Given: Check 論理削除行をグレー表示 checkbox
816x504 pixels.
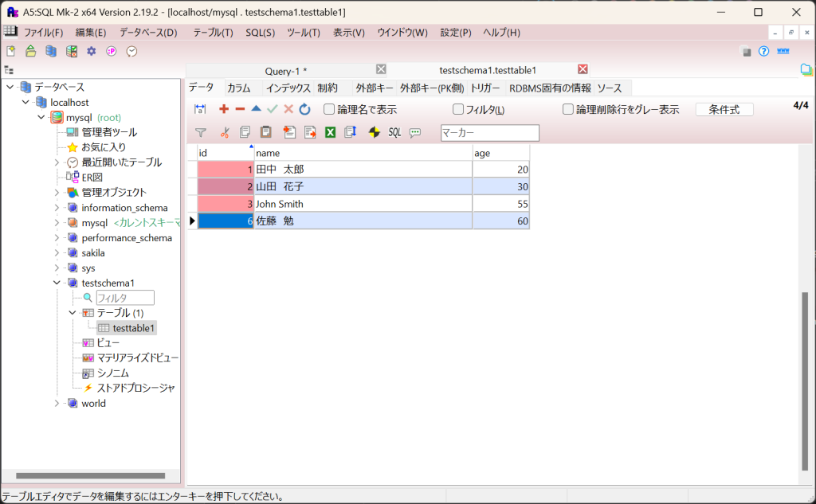Looking at the screenshot, I should coord(568,110).
